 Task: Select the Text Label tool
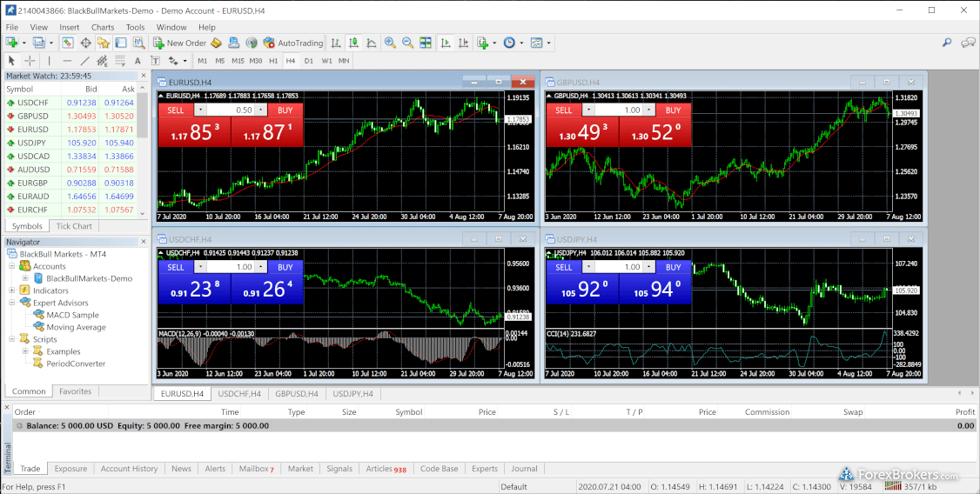coord(155,61)
